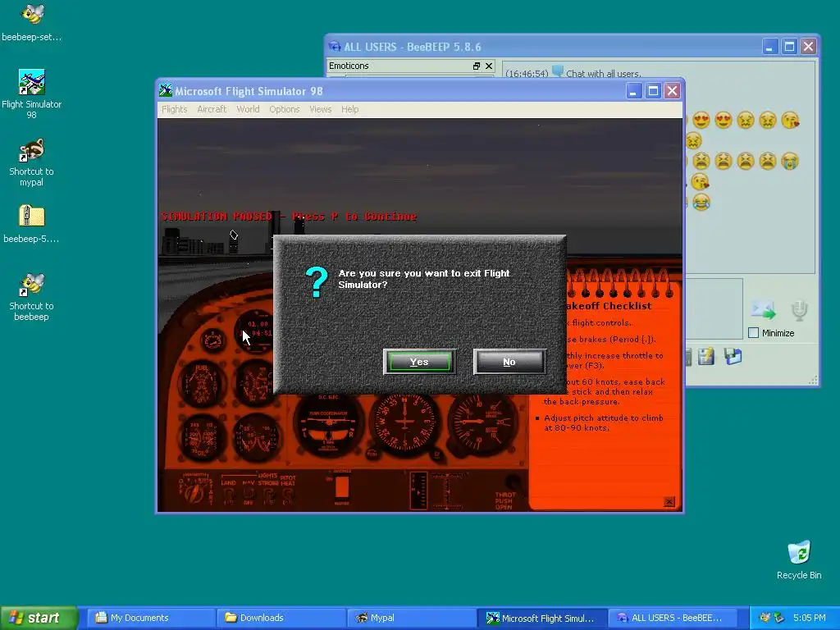Click the cockpit clock gauge showing 01.00
Screen dimensions: 840x630
coord(257,331)
